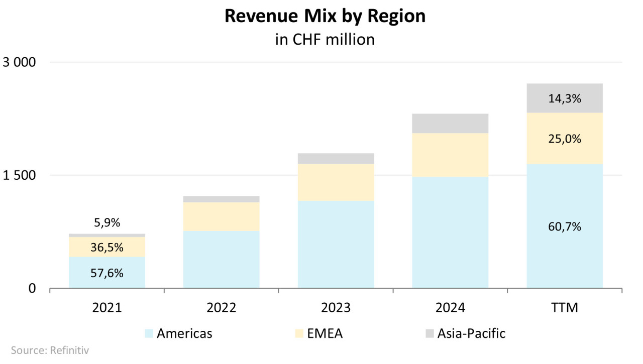Screen dimensions: 643x364
Task: Select the Americas legend label
Action: click(184, 333)
